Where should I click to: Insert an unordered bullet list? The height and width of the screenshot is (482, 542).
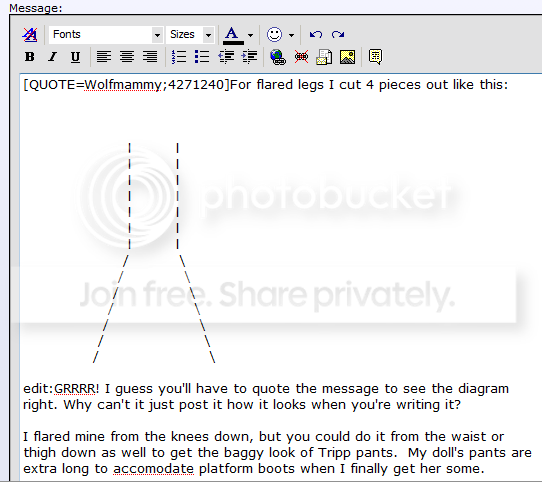click(x=202, y=57)
